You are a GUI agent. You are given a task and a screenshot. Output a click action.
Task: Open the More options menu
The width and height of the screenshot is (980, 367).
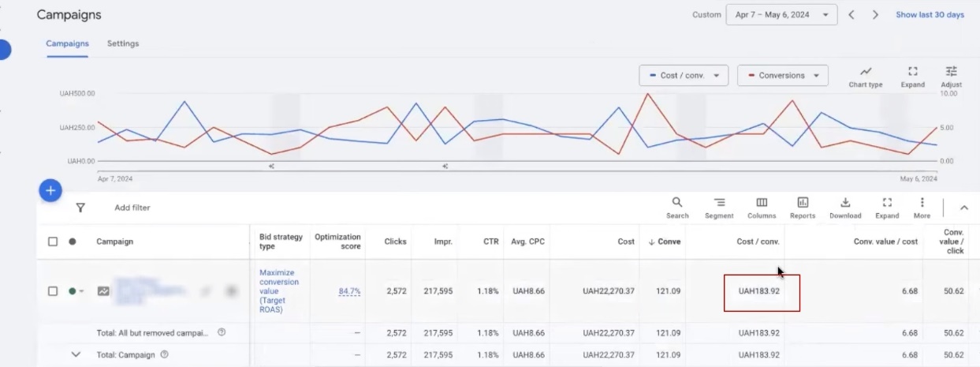[x=922, y=208]
